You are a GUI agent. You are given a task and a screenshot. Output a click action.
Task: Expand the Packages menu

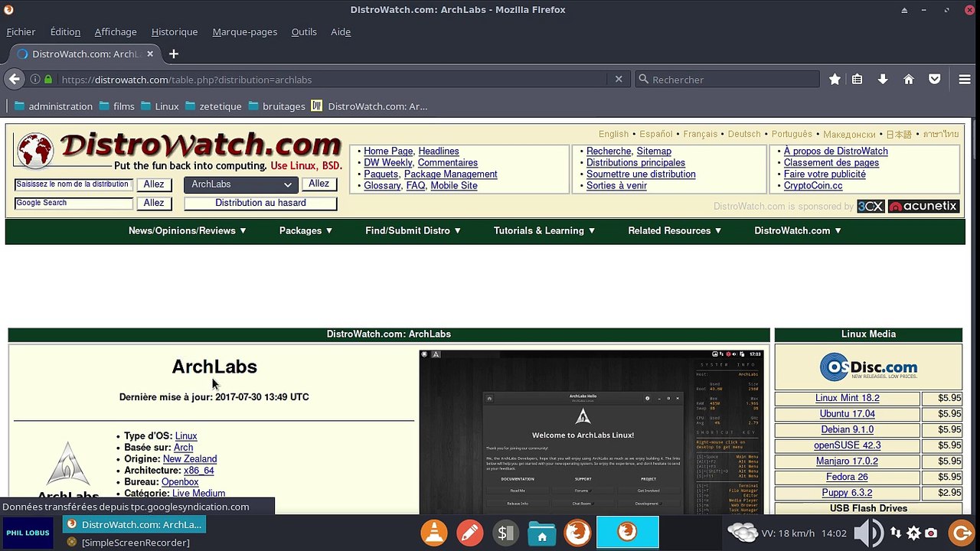306,230
